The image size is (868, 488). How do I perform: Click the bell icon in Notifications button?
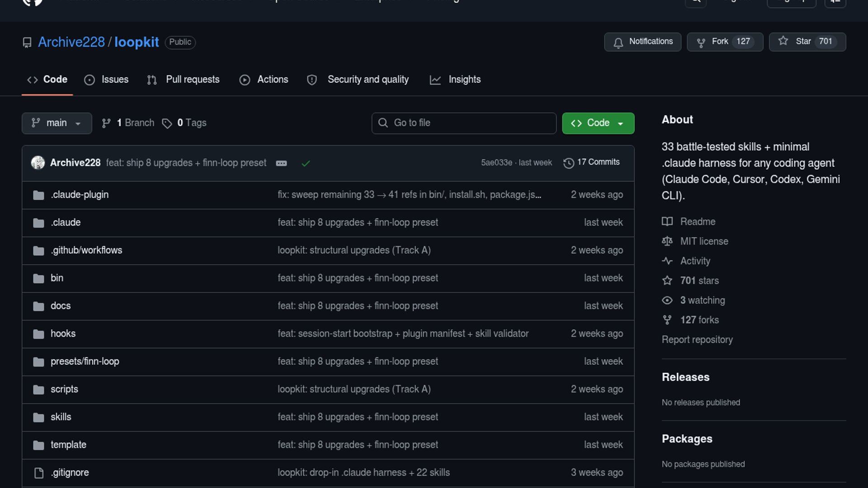tap(618, 43)
